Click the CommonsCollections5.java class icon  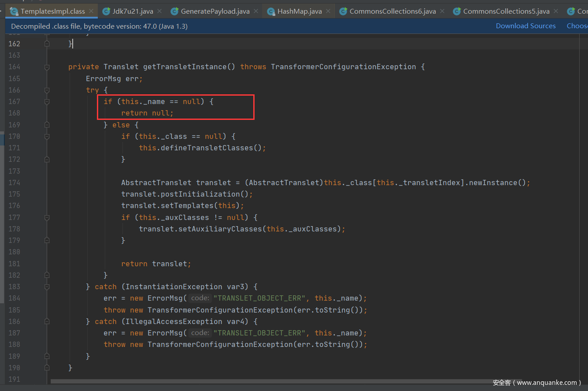pos(457,11)
